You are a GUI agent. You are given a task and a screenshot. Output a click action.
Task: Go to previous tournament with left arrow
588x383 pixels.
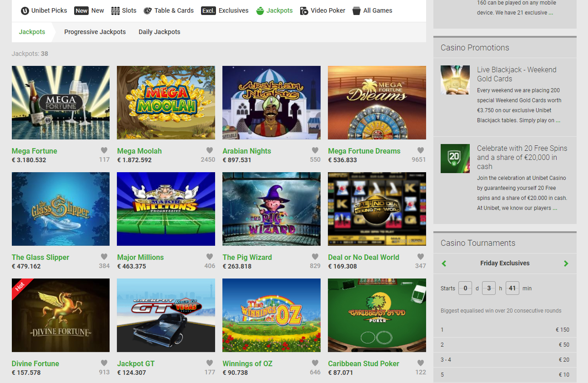coord(444,264)
